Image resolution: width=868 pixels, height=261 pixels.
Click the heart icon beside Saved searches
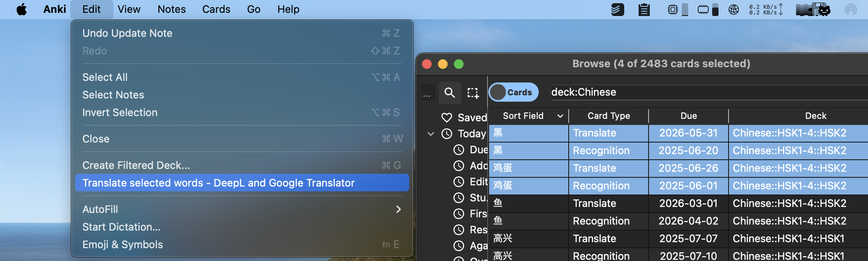pos(446,117)
